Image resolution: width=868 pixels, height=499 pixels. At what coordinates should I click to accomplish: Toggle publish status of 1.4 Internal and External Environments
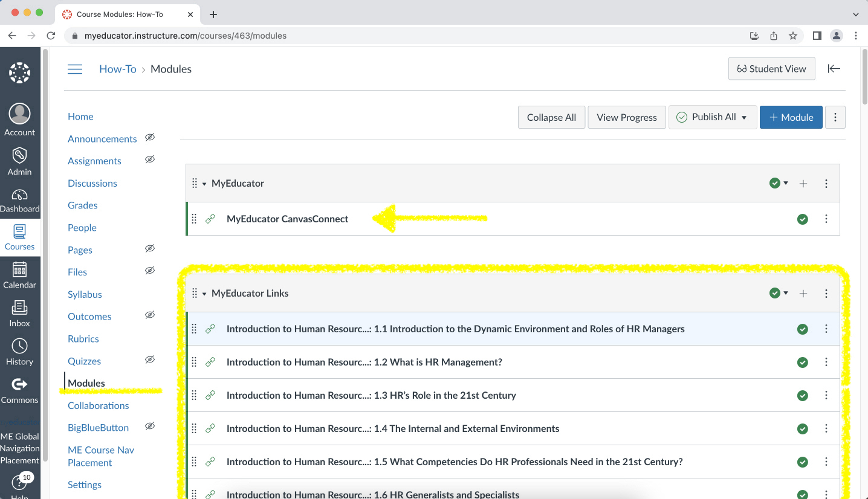coord(803,429)
